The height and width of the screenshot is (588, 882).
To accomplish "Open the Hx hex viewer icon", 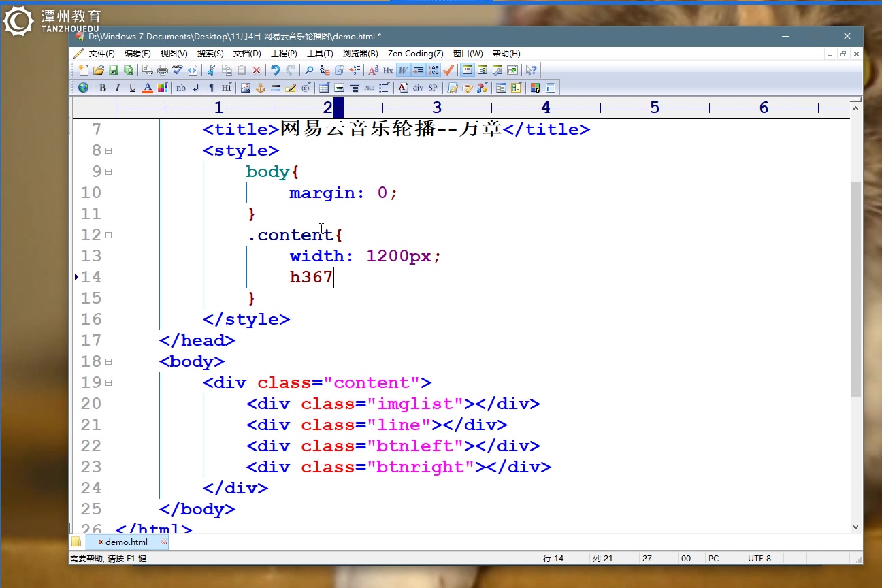I will tap(388, 70).
